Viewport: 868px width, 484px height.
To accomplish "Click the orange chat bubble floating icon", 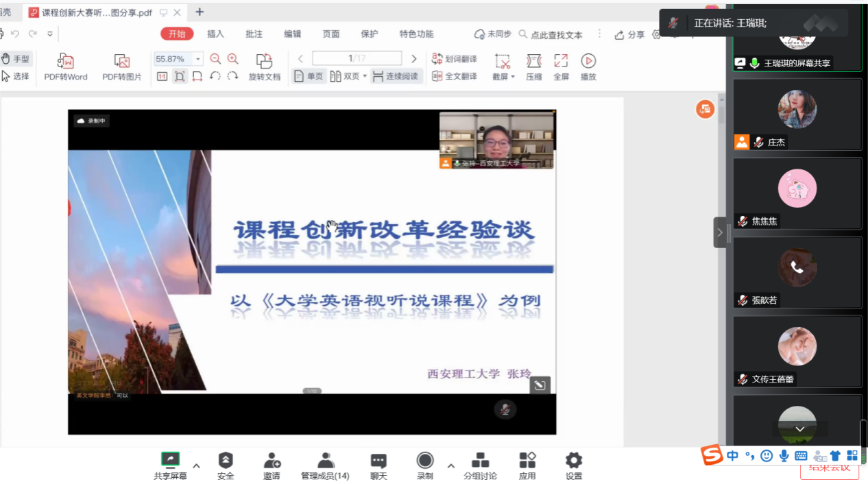I will (705, 109).
